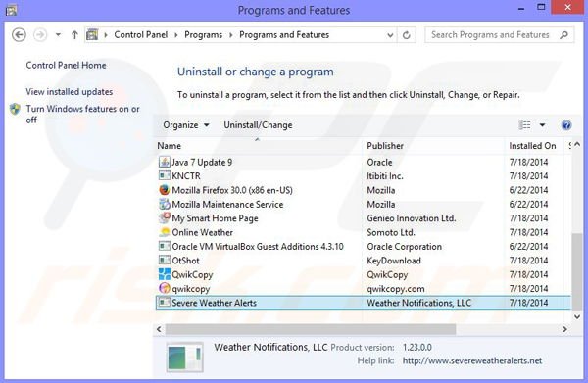Open Turn Windows features on or off
The height and width of the screenshot is (383, 588).
[82, 114]
